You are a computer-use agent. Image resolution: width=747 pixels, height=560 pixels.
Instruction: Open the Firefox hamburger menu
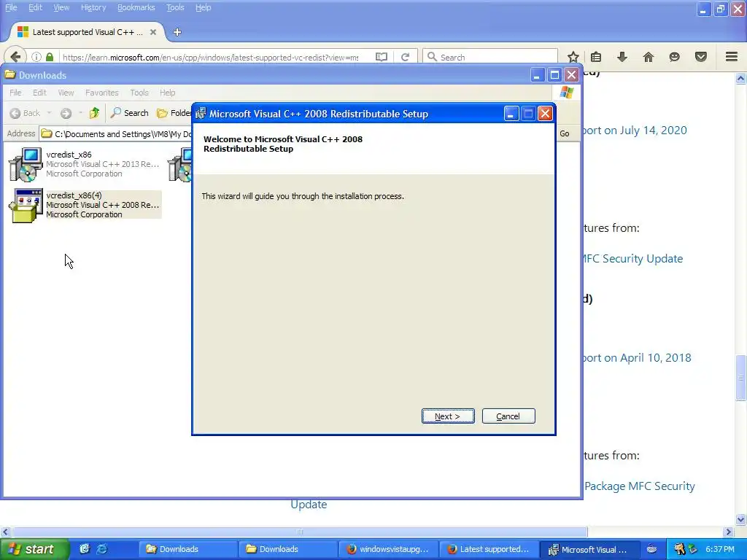click(x=732, y=57)
